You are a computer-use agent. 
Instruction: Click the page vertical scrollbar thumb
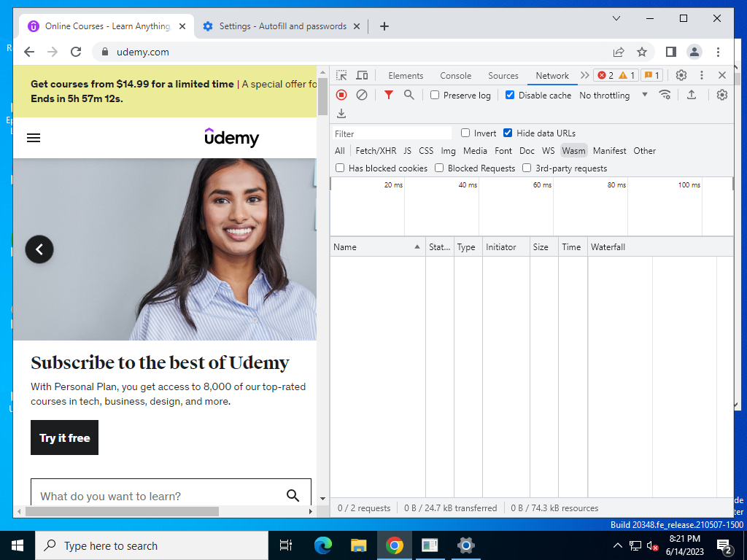pos(322,97)
